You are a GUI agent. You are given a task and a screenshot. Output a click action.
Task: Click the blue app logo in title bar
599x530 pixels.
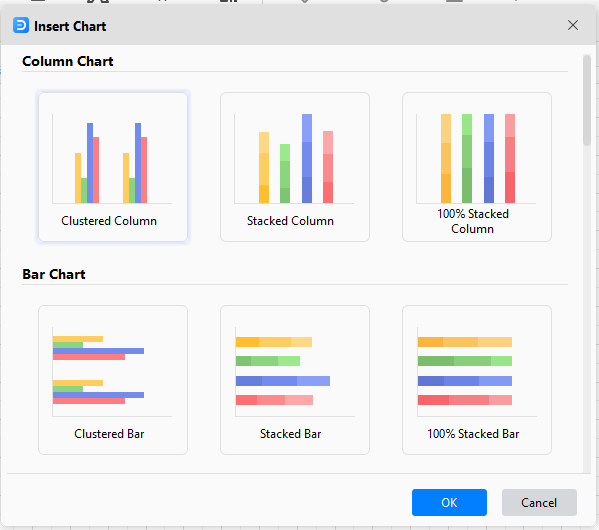tap(21, 25)
